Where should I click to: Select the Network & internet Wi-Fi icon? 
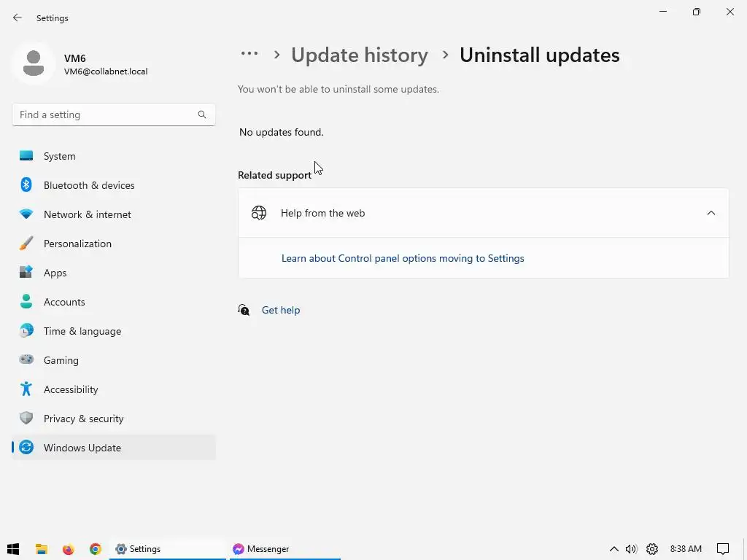click(26, 214)
